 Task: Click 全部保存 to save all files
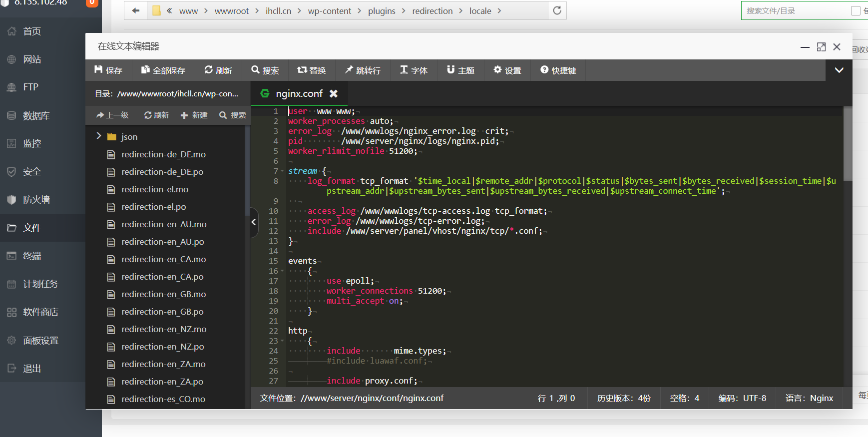[163, 70]
